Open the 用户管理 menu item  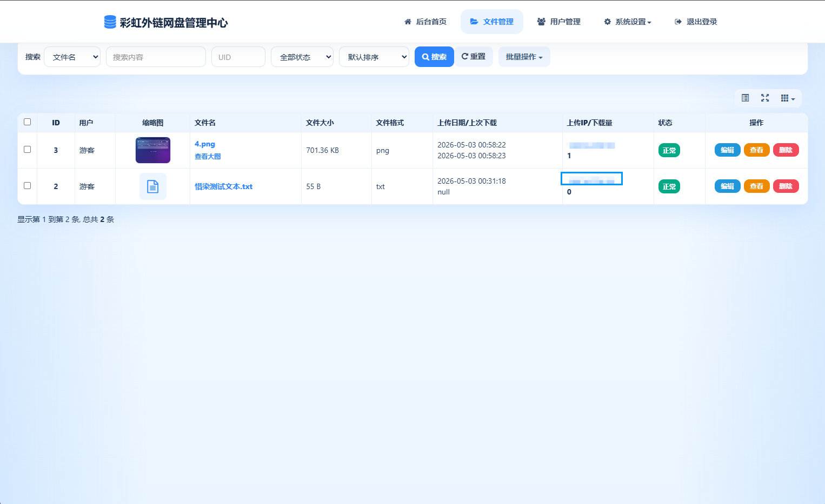tap(559, 22)
